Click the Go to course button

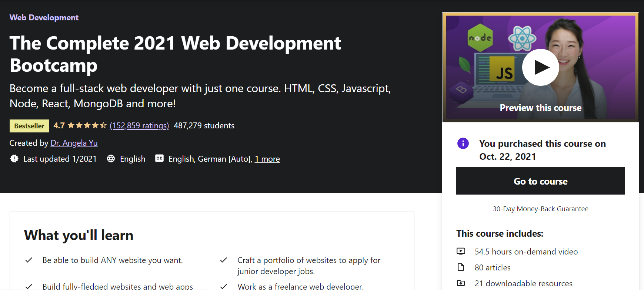click(x=540, y=181)
